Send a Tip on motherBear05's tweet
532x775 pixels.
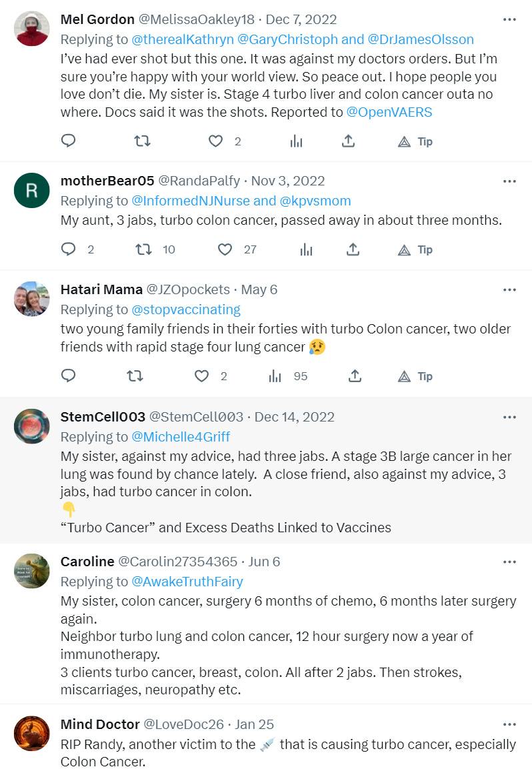[415, 249]
